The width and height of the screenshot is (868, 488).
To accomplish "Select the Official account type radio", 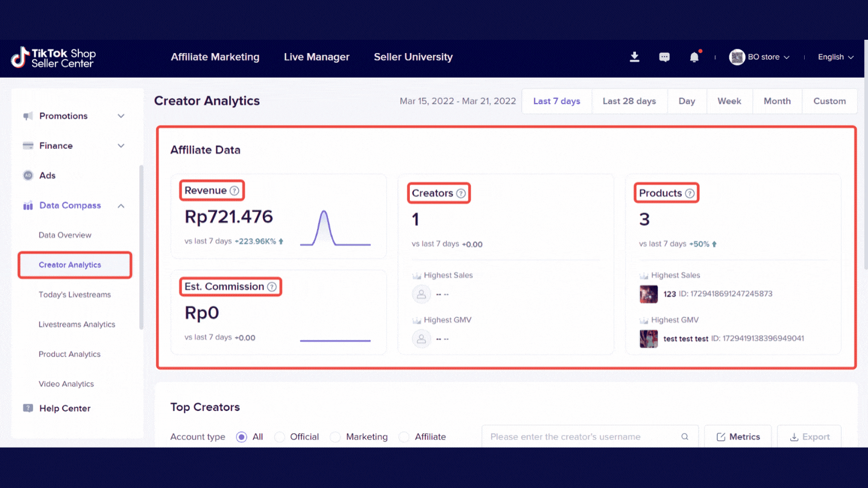I will (x=280, y=437).
